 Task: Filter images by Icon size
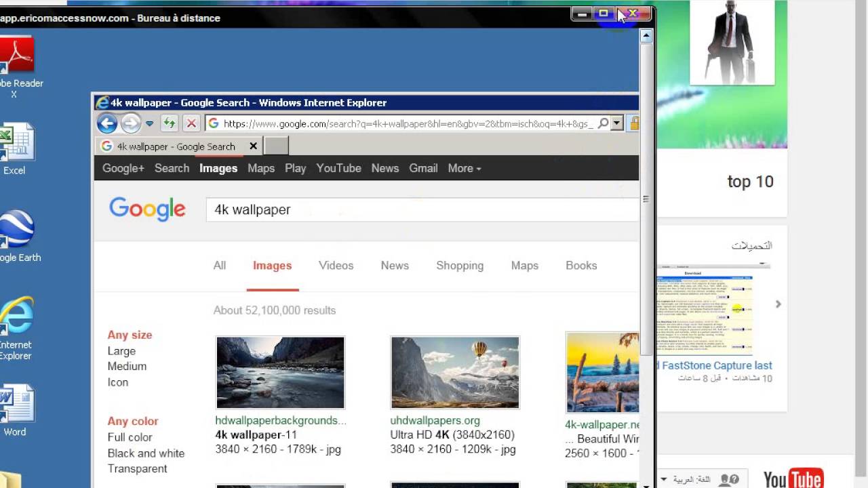coord(118,382)
